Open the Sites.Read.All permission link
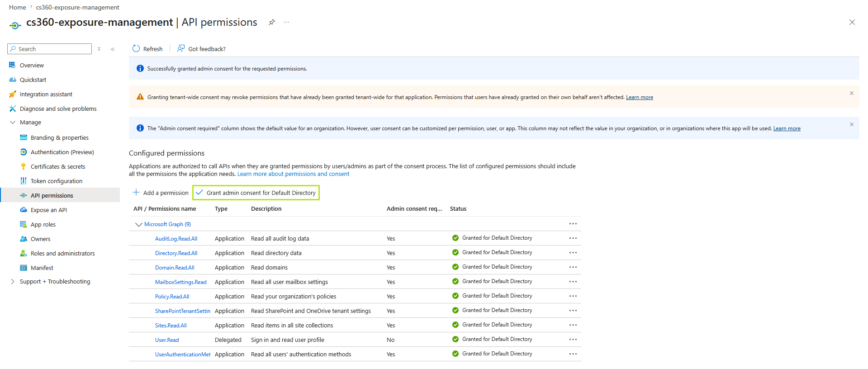Viewport: 868px width, 369px height. [x=171, y=326]
